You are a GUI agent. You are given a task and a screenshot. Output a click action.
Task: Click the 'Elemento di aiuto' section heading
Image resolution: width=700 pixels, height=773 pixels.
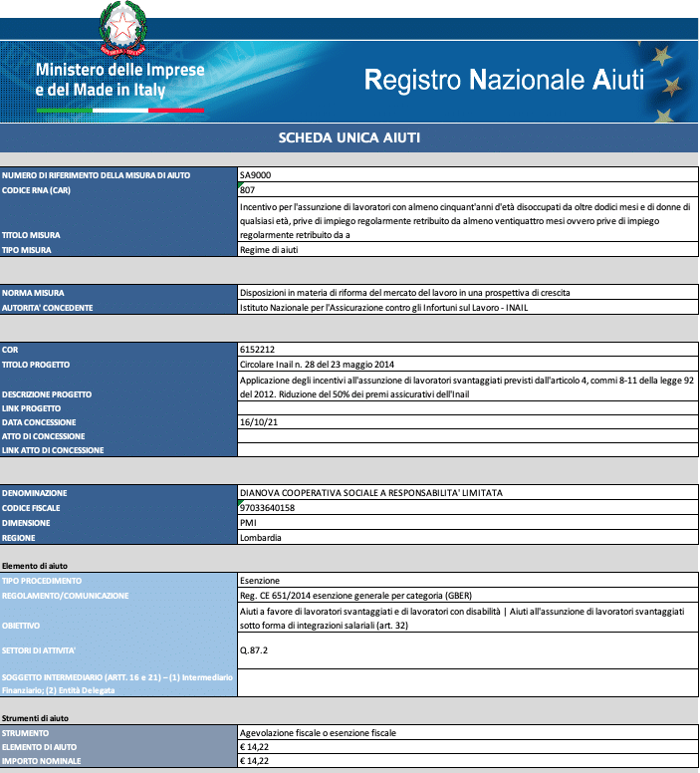pos(35,566)
